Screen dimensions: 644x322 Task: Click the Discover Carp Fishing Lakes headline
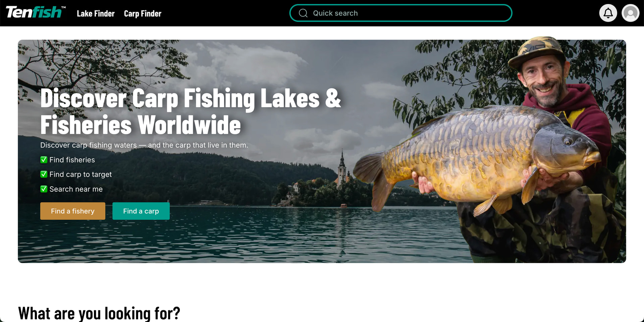point(191,111)
